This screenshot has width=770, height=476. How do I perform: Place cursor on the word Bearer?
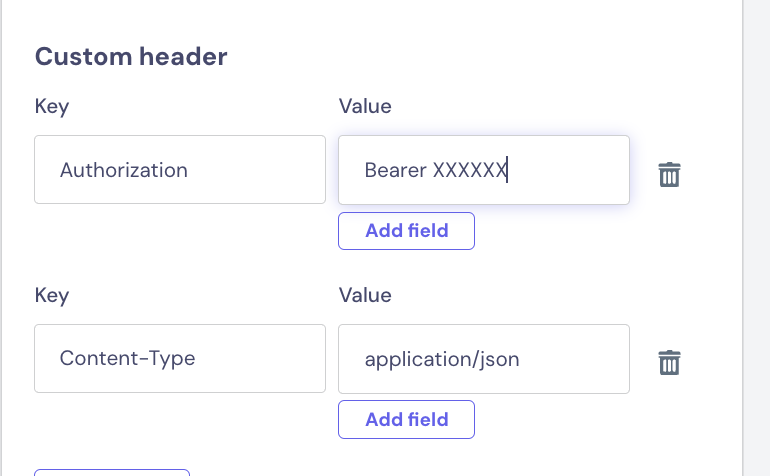395,170
